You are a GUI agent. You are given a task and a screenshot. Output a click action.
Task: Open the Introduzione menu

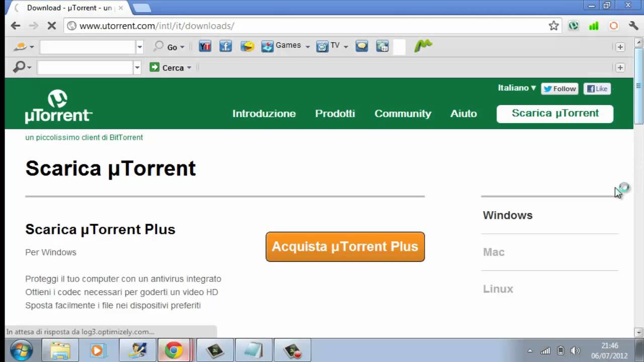264,114
